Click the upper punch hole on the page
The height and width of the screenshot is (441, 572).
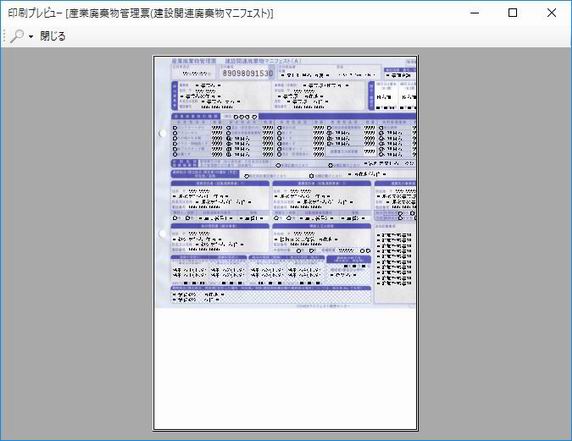(162, 134)
